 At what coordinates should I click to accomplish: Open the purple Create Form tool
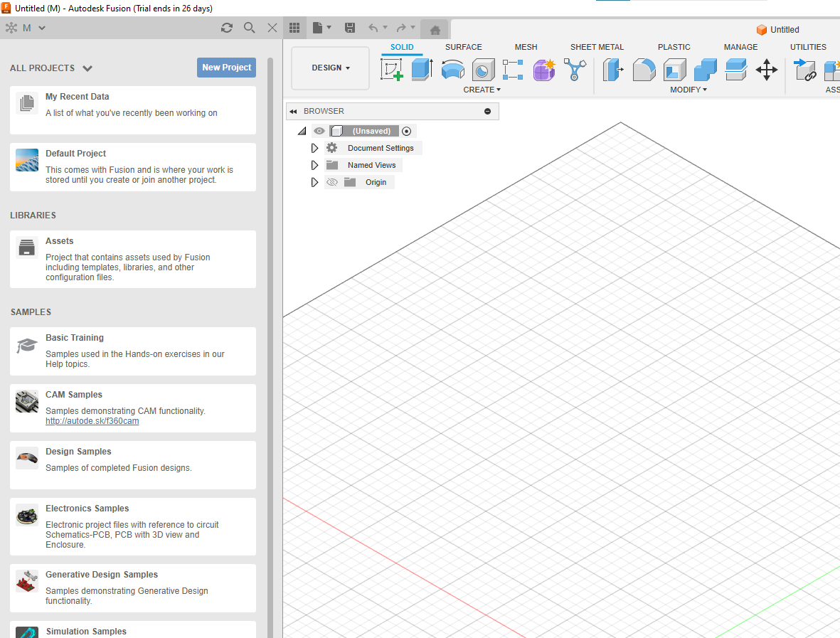tap(544, 70)
